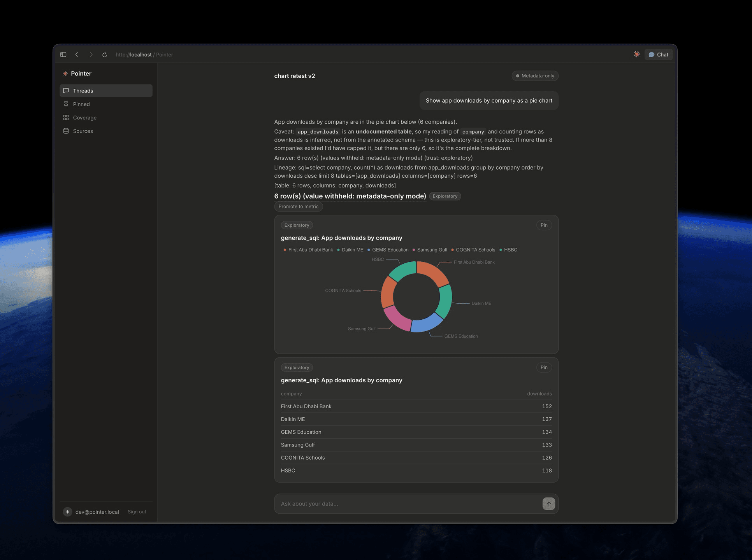This screenshot has width=752, height=560.
Task: Toggle First Abu Dhabi Bank legend item
Action: point(308,250)
